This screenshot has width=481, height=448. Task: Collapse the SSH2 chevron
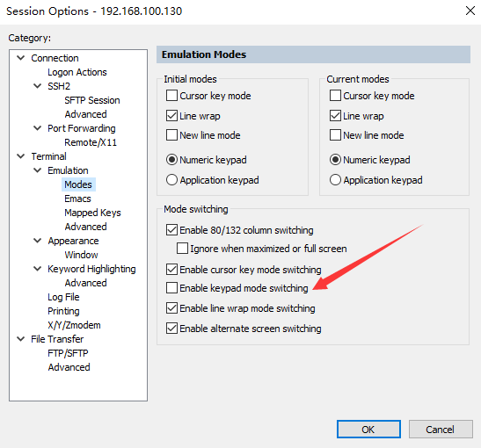coord(37,86)
